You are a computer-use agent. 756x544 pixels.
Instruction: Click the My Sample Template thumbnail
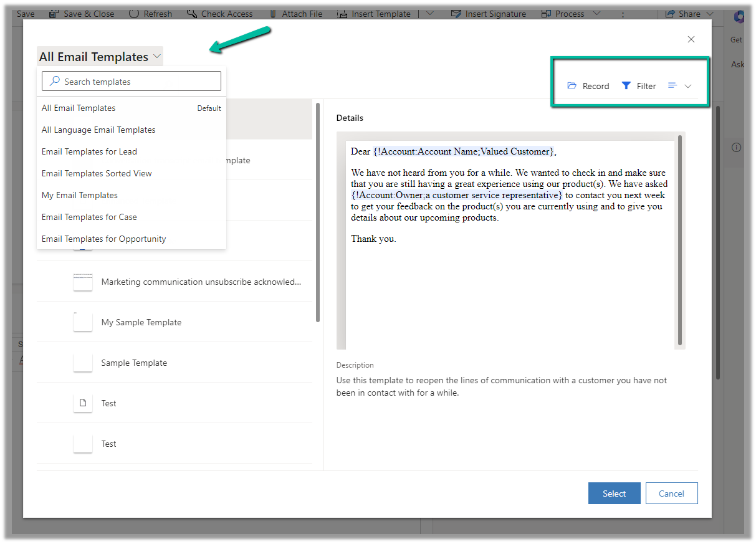point(83,322)
